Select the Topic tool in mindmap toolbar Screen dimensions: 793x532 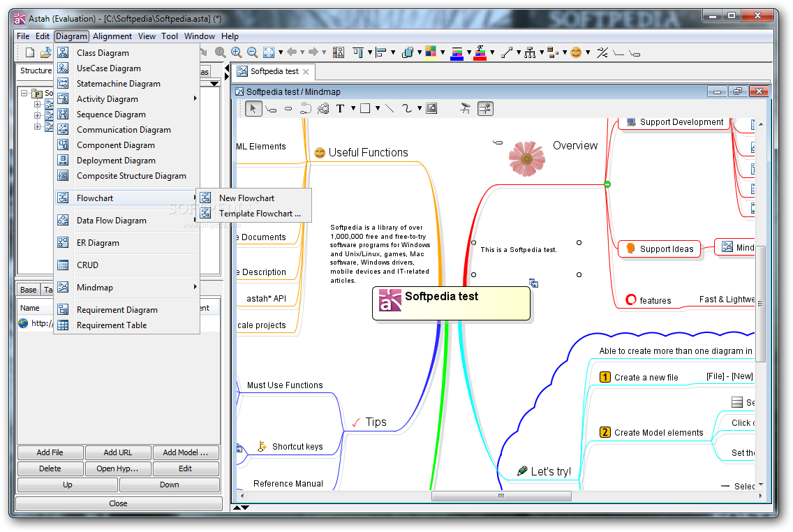pyautogui.click(x=271, y=109)
